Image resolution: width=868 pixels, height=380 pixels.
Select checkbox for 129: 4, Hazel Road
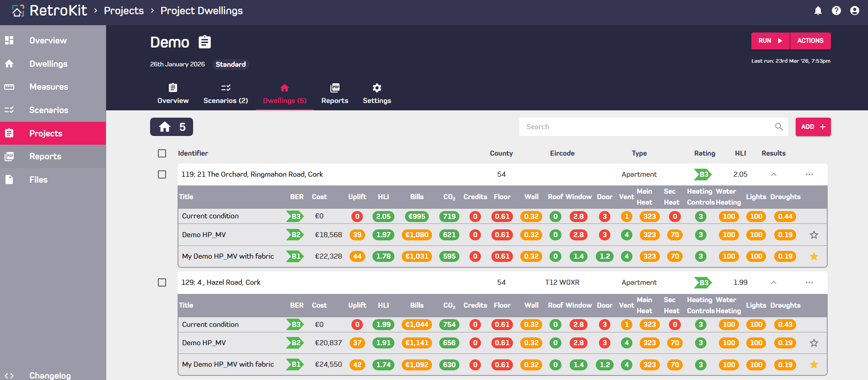pyautogui.click(x=162, y=282)
